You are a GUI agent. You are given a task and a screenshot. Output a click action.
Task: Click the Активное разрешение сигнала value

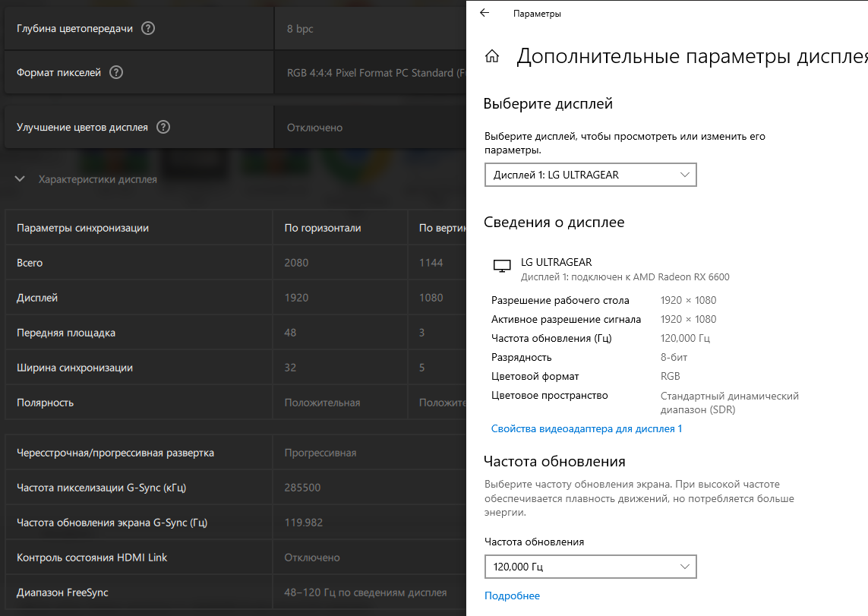[x=688, y=319]
